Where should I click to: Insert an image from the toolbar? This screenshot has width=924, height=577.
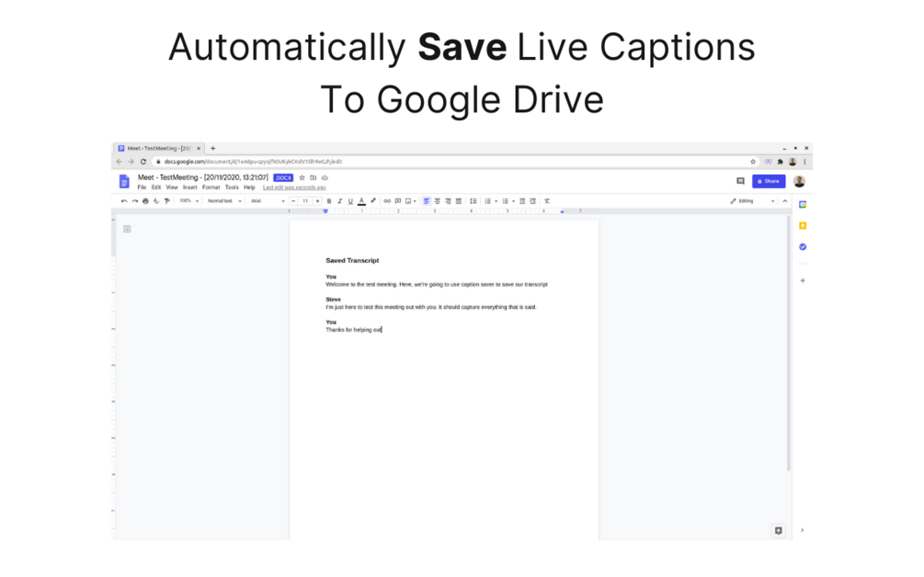tap(408, 201)
